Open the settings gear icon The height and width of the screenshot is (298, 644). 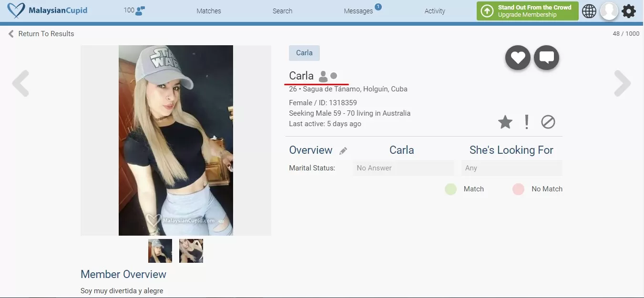point(629,11)
